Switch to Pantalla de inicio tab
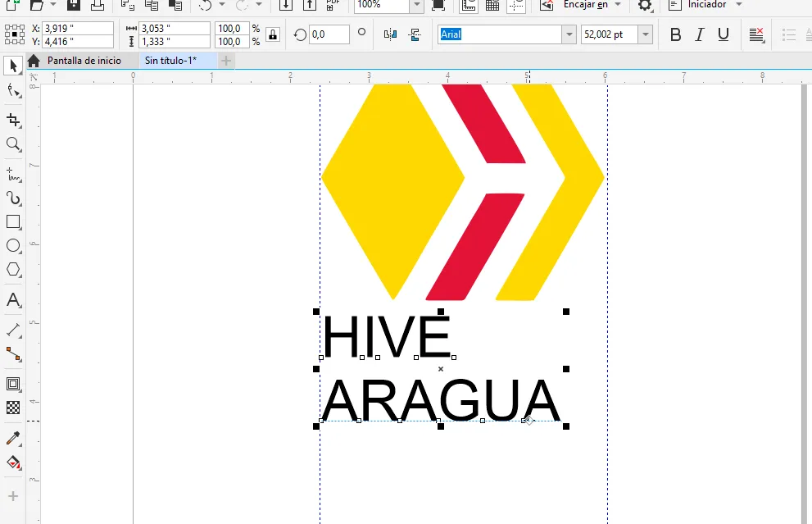Image resolution: width=812 pixels, height=524 pixels. tap(84, 61)
